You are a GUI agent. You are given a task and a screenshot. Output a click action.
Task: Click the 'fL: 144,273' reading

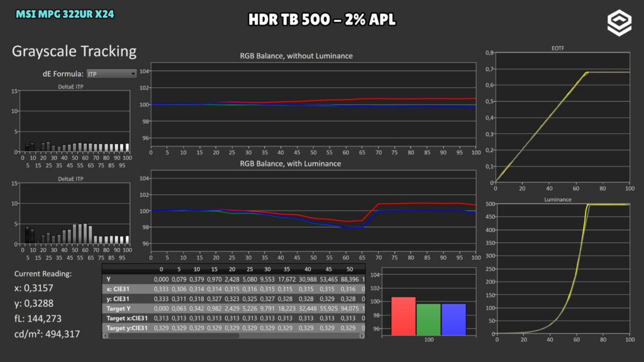pos(38,319)
